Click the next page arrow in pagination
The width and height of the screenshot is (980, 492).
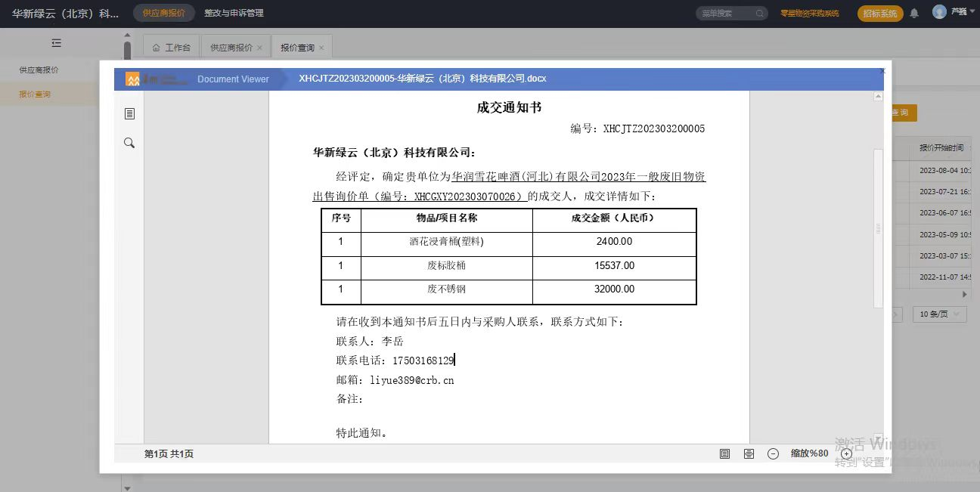click(897, 314)
